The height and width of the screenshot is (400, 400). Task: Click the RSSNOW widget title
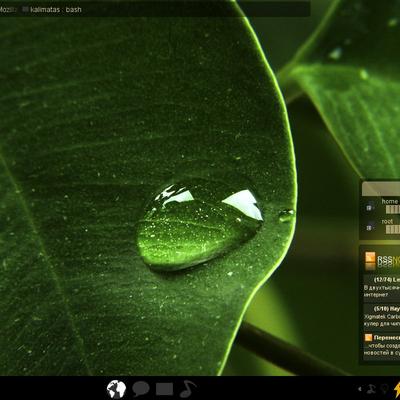click(x=389, y=259)
